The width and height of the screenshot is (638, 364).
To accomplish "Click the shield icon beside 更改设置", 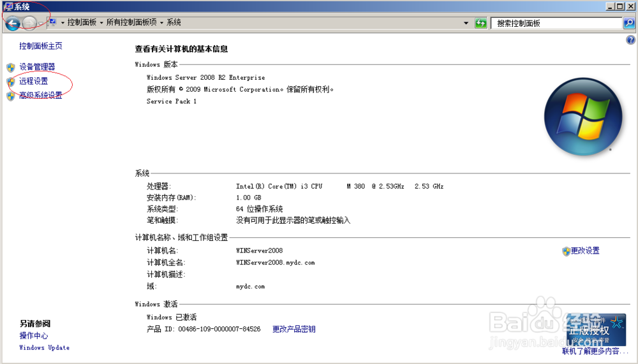I will (566, 251).
